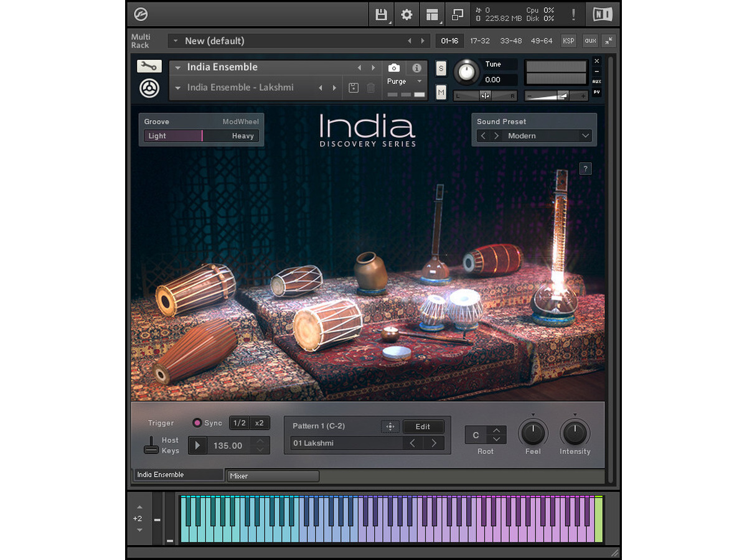
Task: Open the India Ensemble - Lakshmi snapshot dropdown
Action: pyautogui.click(x=178, y=88)
